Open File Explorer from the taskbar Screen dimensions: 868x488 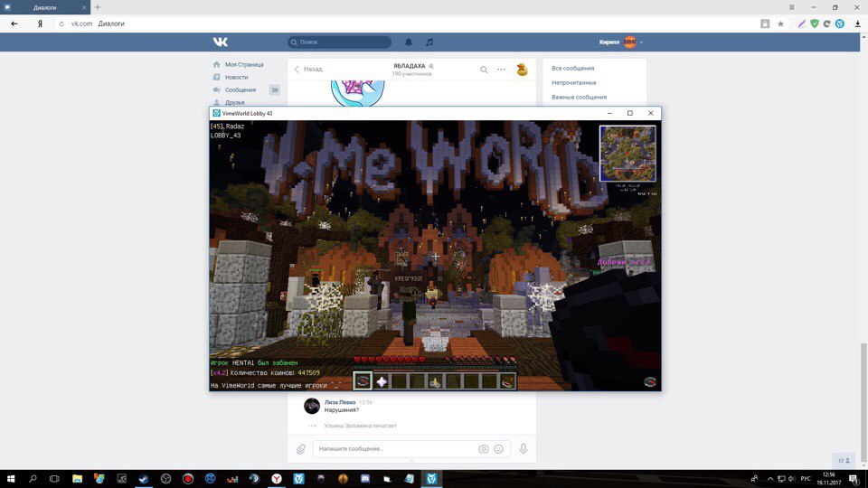click(77, 479)
